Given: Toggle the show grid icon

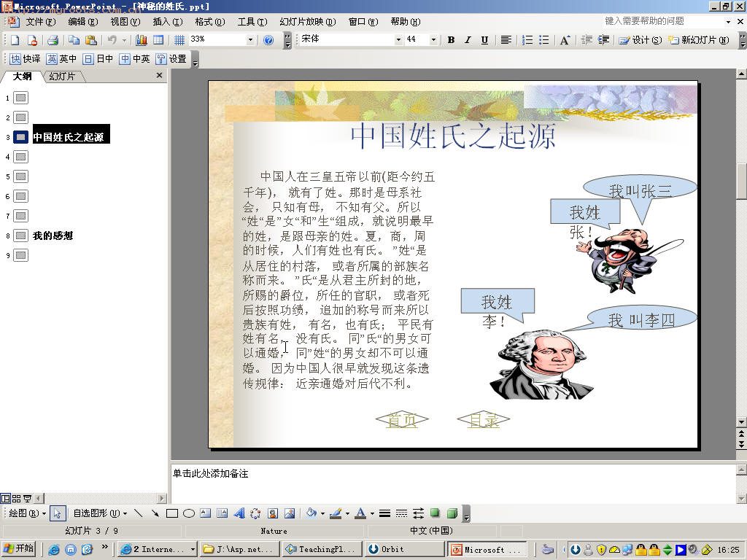Looking at the screenshot, I should pyautogui.click(x=179, y=40).
